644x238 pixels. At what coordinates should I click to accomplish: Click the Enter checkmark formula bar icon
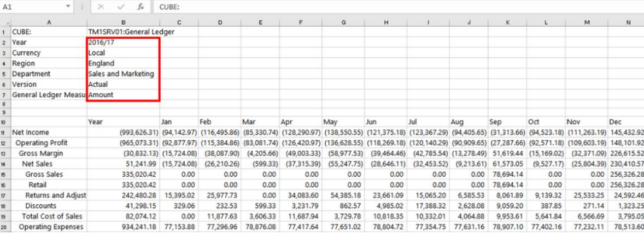(x=121, y=7)
